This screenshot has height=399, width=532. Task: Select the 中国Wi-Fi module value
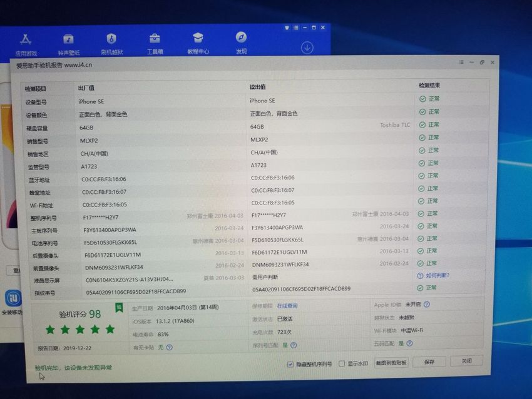click(412, 330)
